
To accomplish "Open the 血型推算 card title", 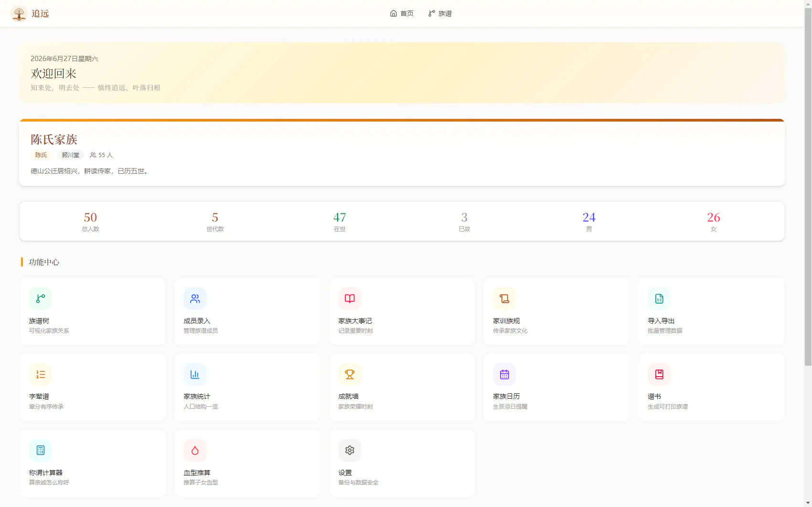I will [197, 473].
